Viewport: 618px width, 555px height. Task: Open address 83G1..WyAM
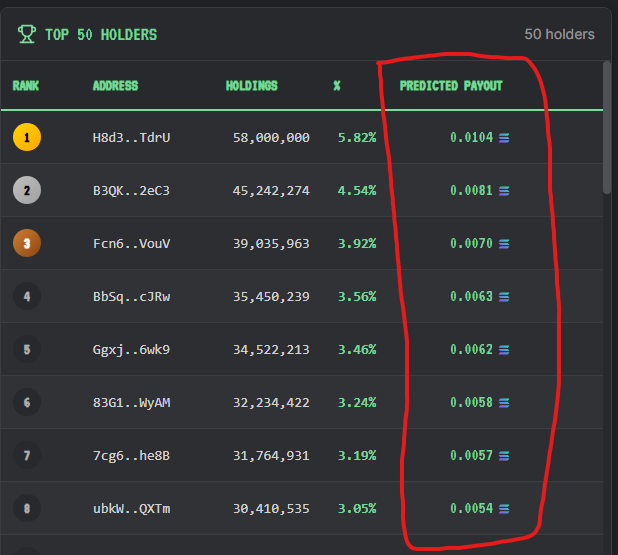131,402
